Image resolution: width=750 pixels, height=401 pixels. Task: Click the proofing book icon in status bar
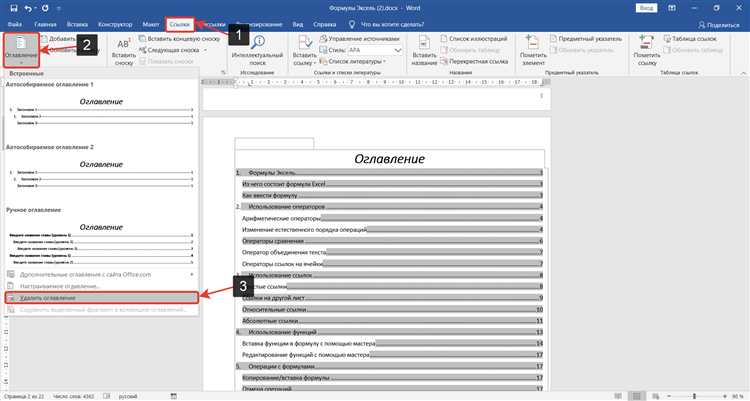click(107, 396)
